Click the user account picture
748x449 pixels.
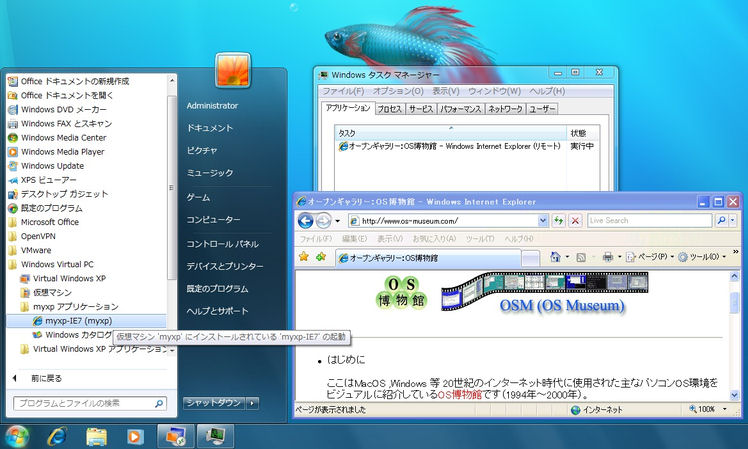[x=233, y=70]
